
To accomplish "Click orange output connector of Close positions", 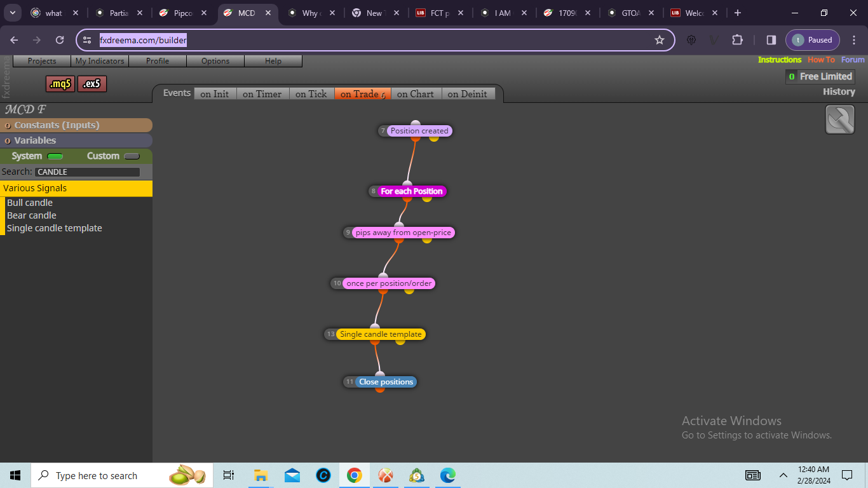I will pyautogui.click(x=380, y=389).
